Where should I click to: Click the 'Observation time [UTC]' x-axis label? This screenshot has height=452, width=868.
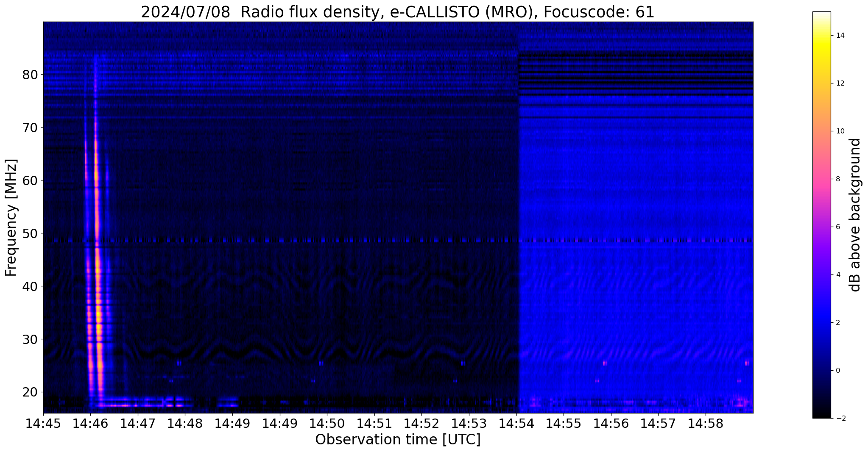click(x=398, y=440)
